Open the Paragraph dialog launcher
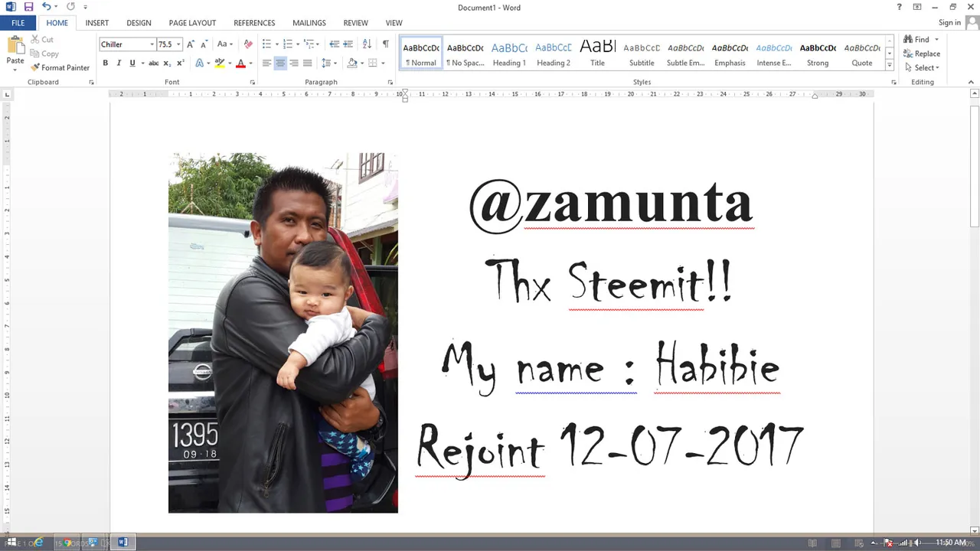The height and width of the screenshot is (551, 980). (x=390, y=83)
